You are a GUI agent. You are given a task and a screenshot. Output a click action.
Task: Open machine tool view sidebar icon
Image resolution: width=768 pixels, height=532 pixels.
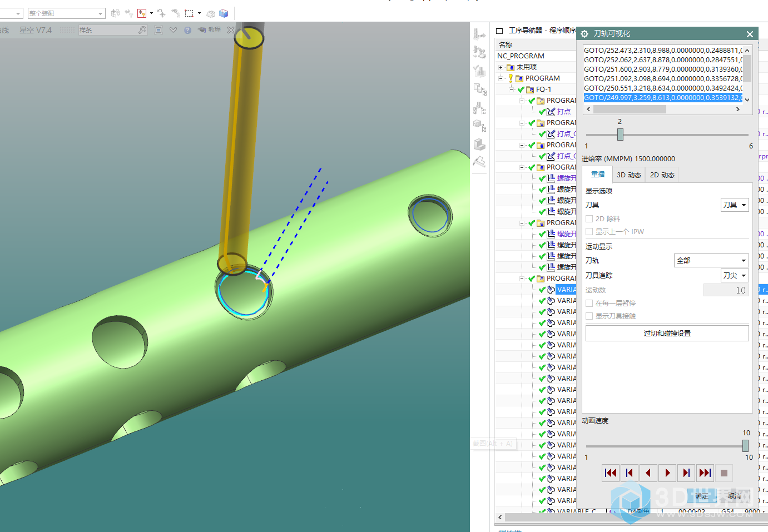point(479,107)
